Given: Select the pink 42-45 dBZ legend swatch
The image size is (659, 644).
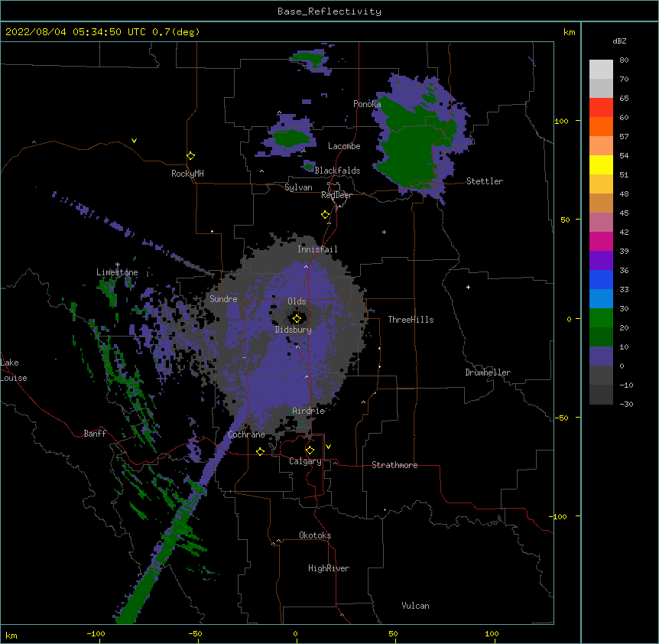Looking at the screenshot, I should tap(601, 222).
